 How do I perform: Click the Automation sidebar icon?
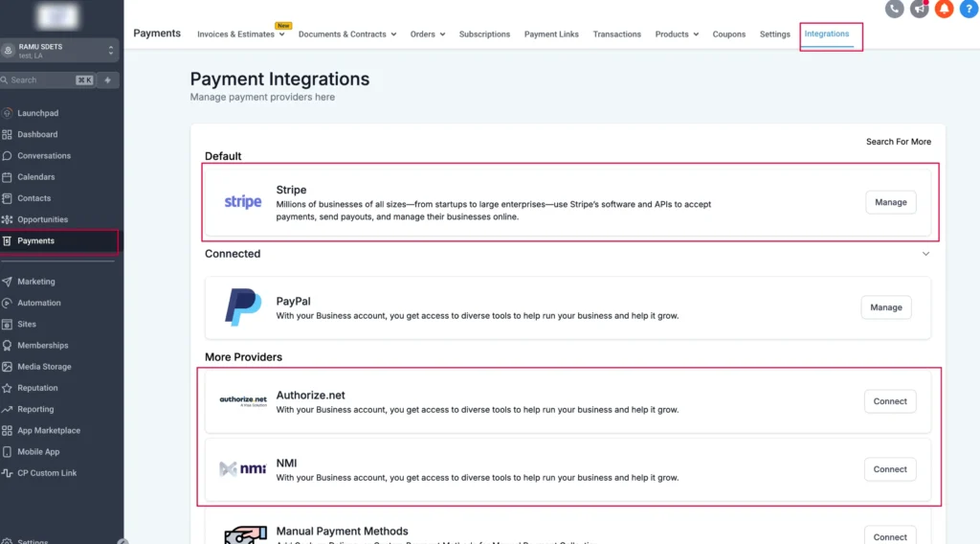pos(7,303)
